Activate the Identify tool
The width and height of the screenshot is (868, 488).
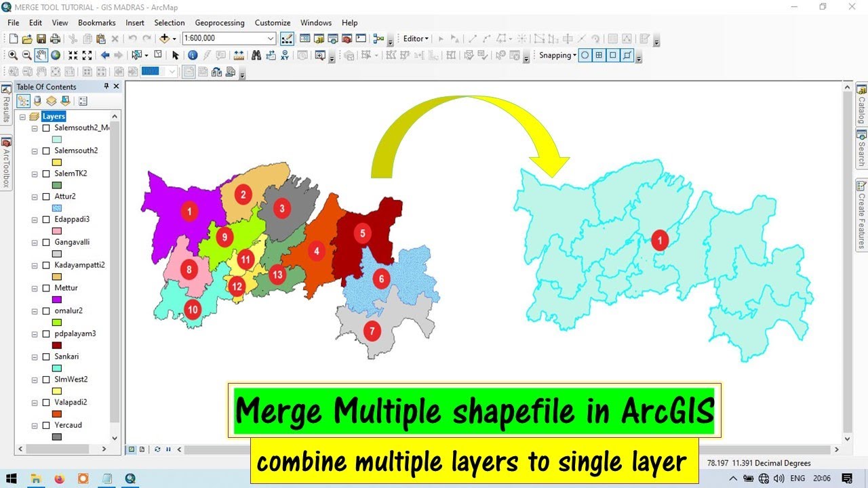coord(193,55)
